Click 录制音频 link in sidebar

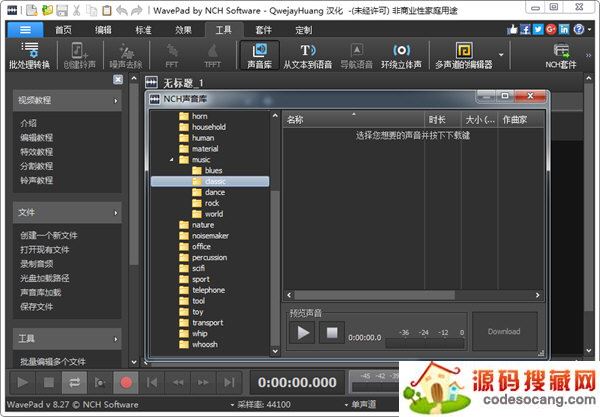point(36,264)
